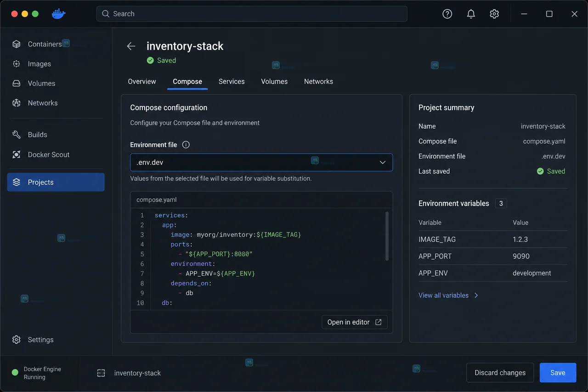The height and width of the screenshot is (392, 588).
Task: Click the depends_on code line
Action: 191,283
